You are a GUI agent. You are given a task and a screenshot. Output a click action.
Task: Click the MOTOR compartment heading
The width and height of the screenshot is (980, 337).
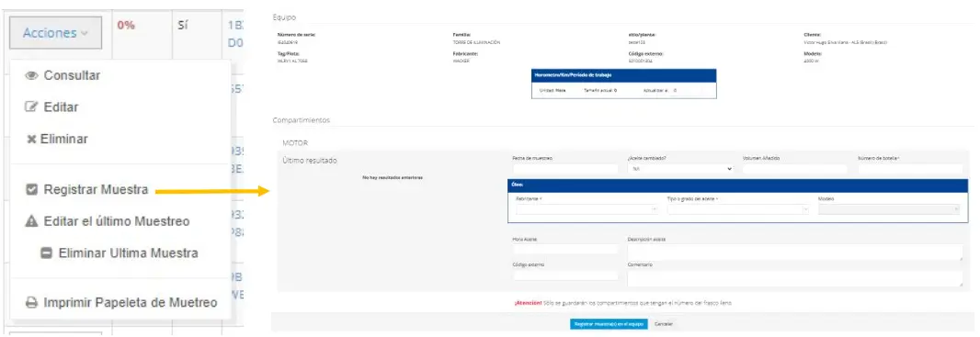click(295, 143)
